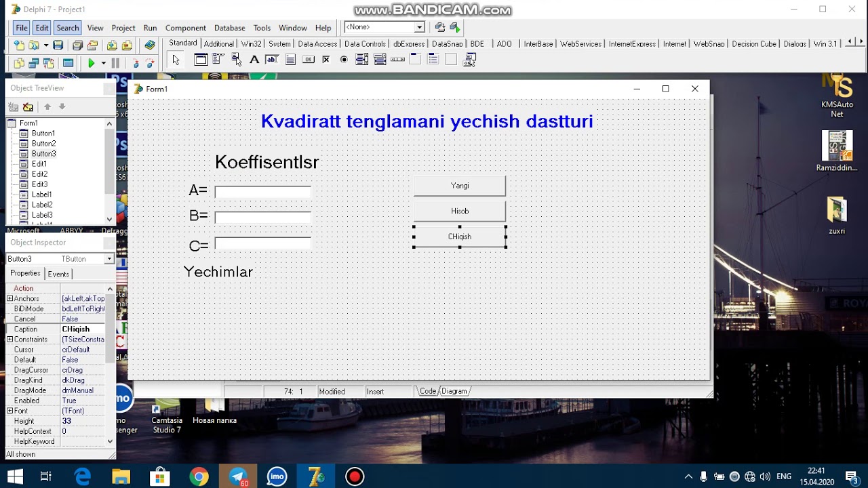Select Button1 in Object TreeView
868x488 pixels.
[x=43, y=134]
